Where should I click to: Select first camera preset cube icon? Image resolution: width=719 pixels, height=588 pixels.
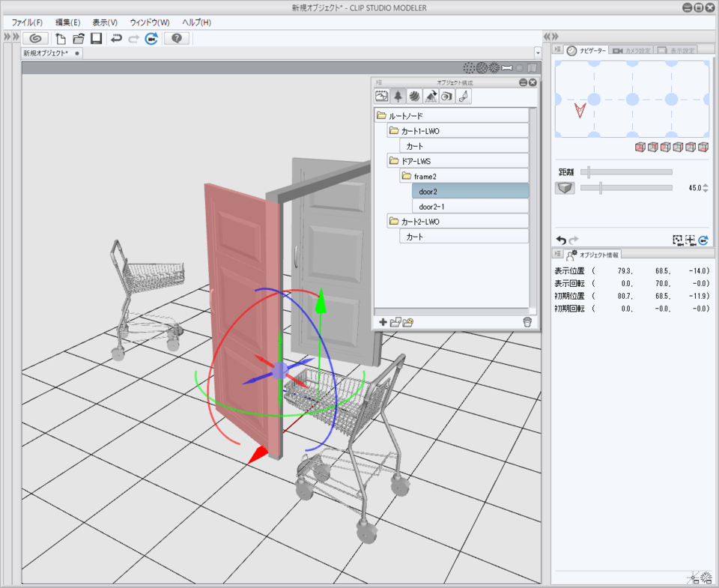tap(640, 147)
